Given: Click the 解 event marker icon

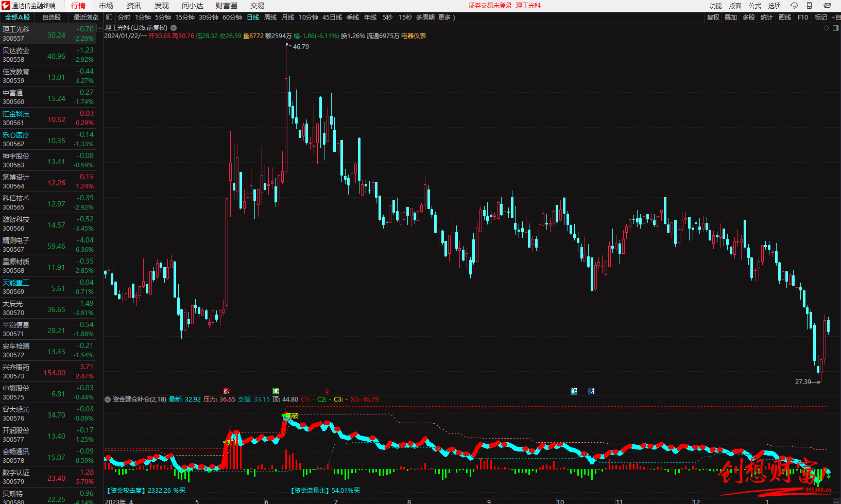Looking at the screenshot, I should coord(574,391).
